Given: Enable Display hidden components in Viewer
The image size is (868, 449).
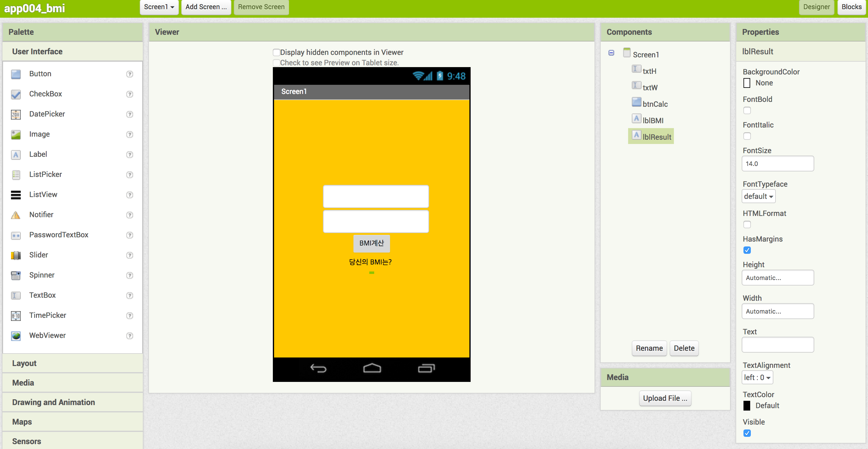Looking at the screenshot, I should click(x=276, y=52).
